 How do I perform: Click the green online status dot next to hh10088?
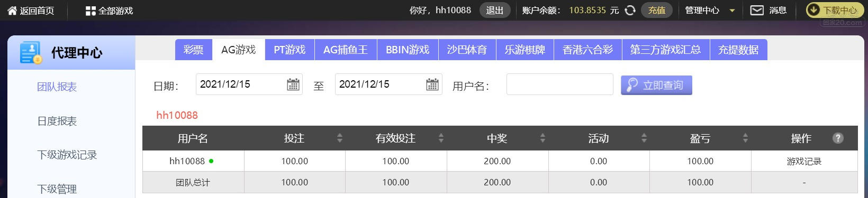(x=211, y=161)
